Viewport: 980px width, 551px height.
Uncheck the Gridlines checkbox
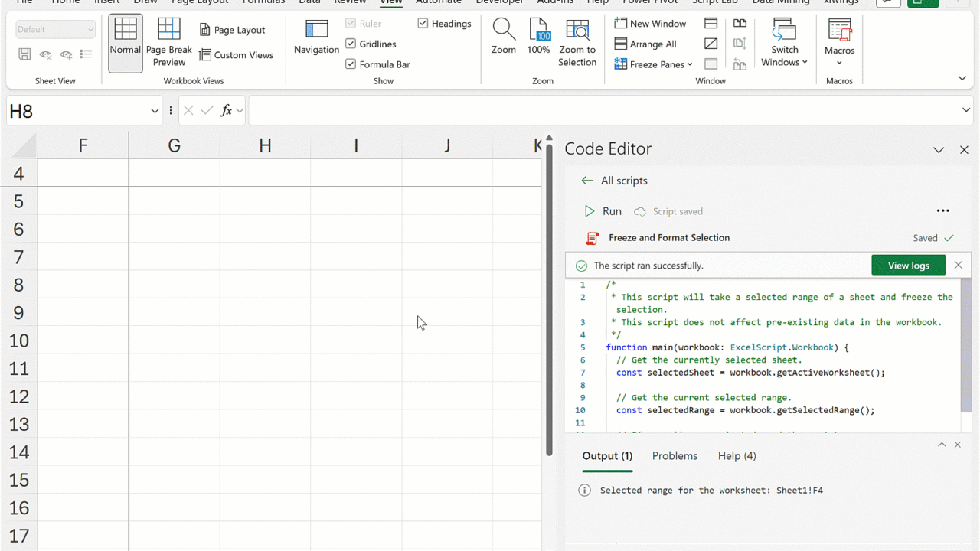pos(351,44)
